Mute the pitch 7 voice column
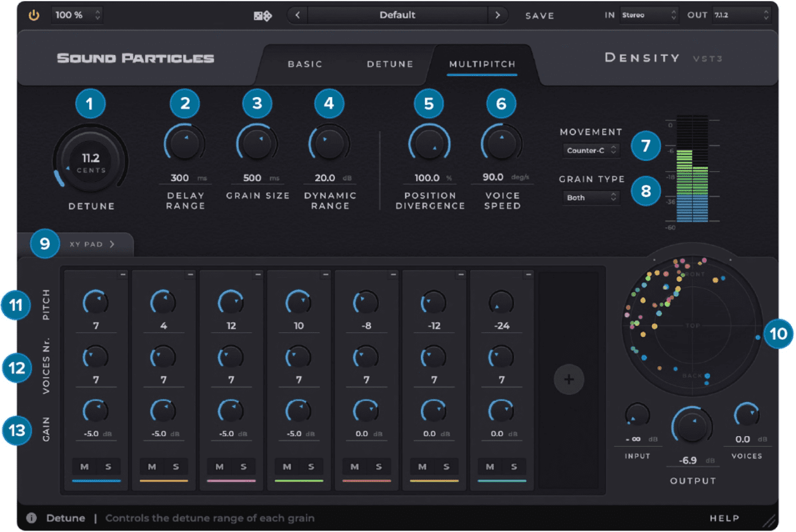796x532 pixels. 85,467
